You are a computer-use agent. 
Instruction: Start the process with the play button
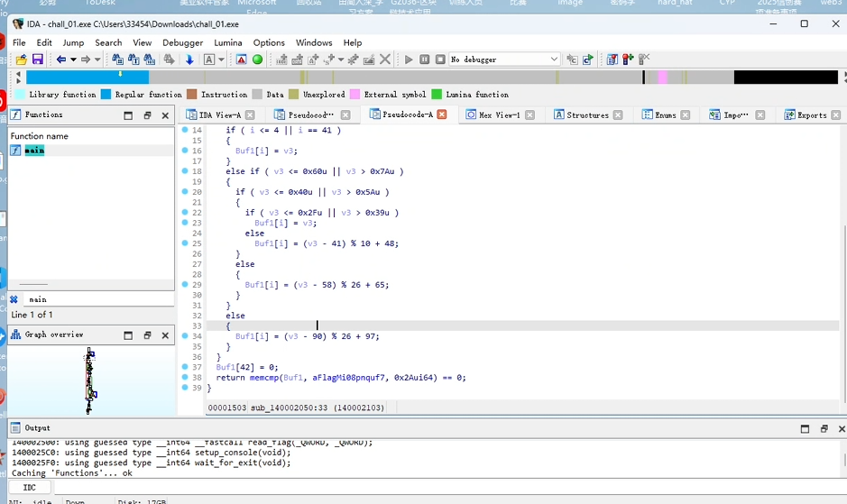click(x=409, y=60)
